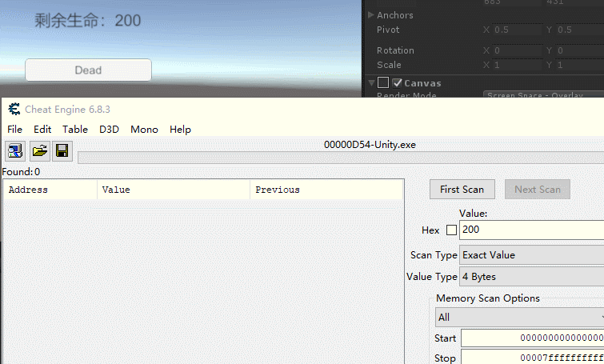Image resolution: width=604 pixels, height=364 pixels.
Task: Click the Scale Y field in Unity inspector
Action: point(580,65)
